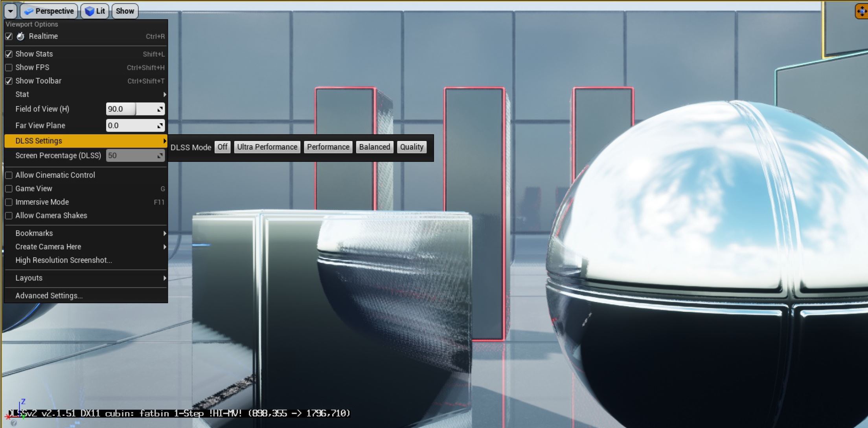Toggle Show Toolbar checkbox
Image resolution: width=868 pixels, height=428 pixels.
coord(9,81)
